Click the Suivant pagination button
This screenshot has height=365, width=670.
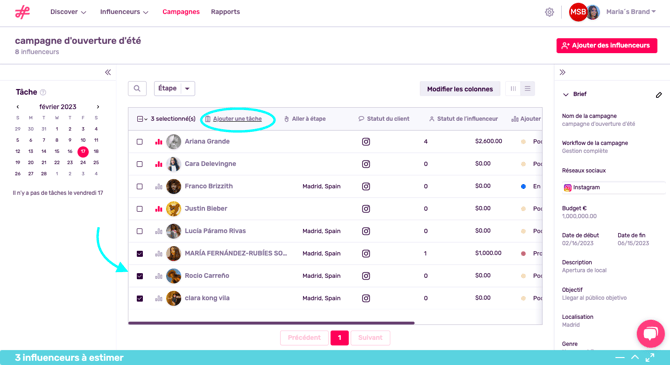tap(370, 338)
